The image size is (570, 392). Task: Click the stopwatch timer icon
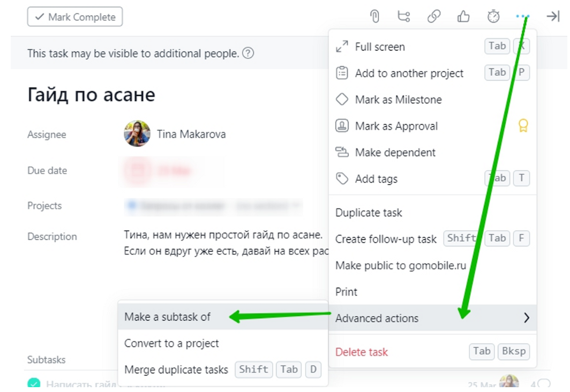coord(493,17)
